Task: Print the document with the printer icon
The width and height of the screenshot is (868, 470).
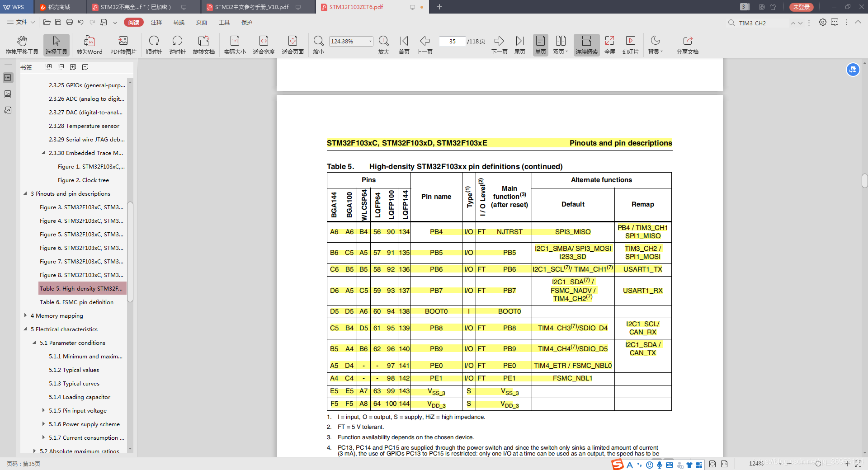Action: pos(69,22)
